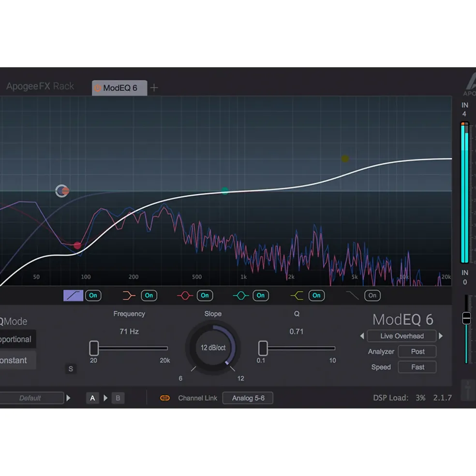The height and width of the screenshot is (476, 476).
Task: Click the slope 12 marker label
Action: (x=240, y=378)
